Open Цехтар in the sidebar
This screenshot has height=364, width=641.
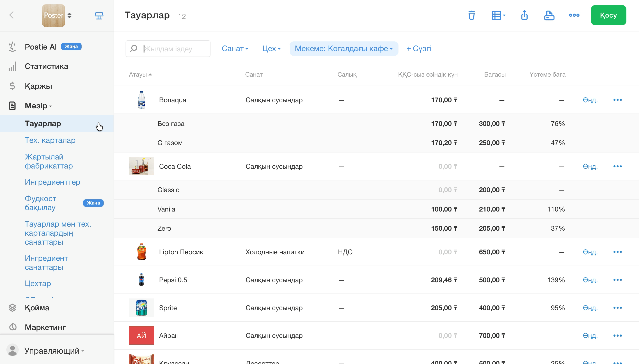click(x=38, y=284)
